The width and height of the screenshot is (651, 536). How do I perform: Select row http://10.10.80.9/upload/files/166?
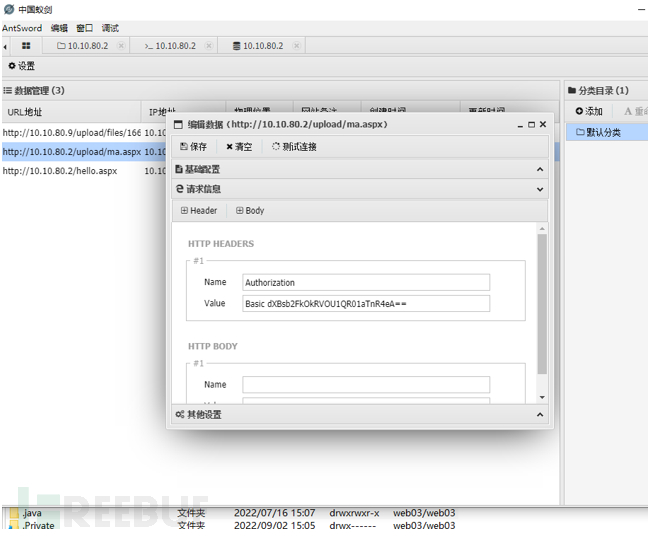click(x=84, y=133)
